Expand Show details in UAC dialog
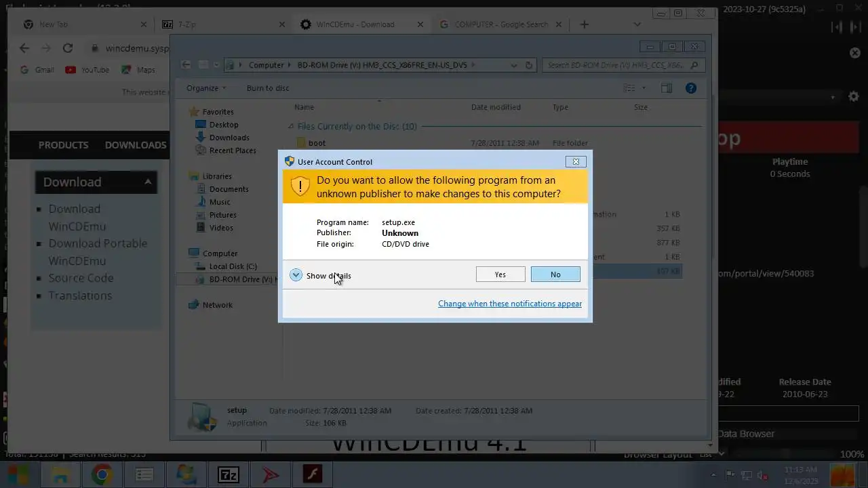This screenshot has width=868, height=488. pyautogui.click(x=321, y=275)
